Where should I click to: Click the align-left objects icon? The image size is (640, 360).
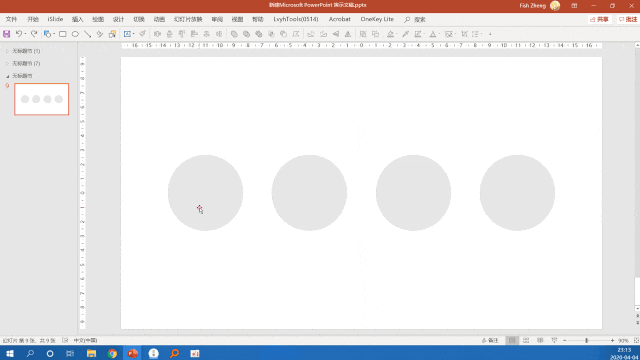coord(157,34)
